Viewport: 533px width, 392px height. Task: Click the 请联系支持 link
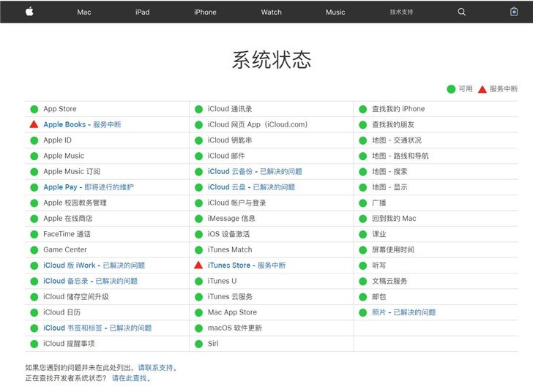tap(155, 368)
